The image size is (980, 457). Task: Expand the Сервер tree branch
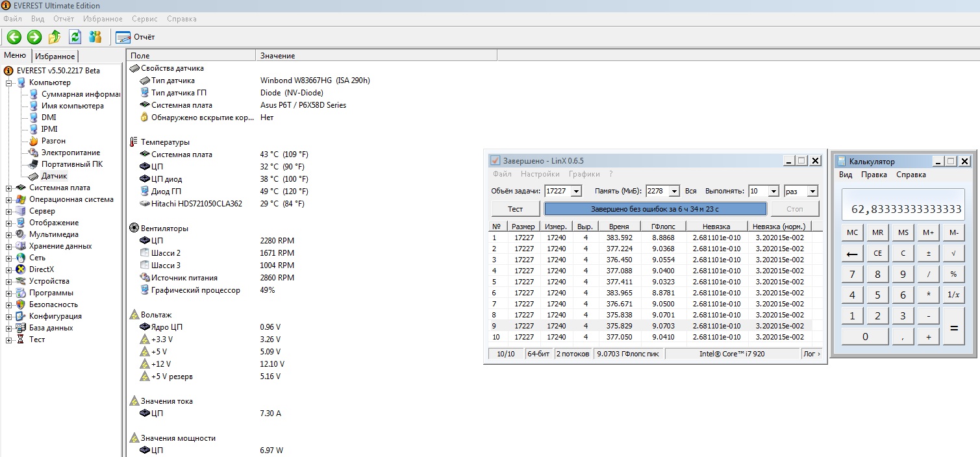9,212
